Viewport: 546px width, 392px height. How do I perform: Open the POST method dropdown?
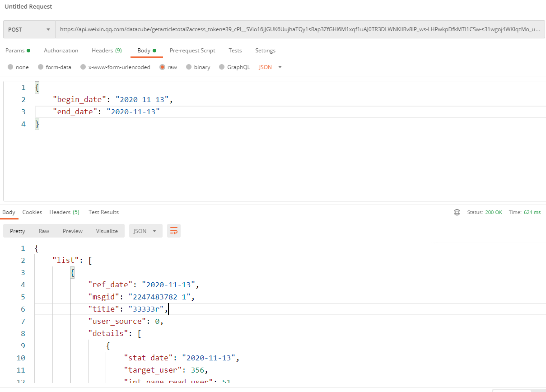[29, 30]
